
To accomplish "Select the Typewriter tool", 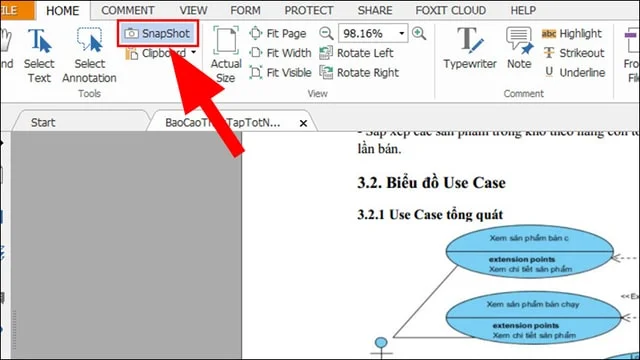I will coord(470,48).
